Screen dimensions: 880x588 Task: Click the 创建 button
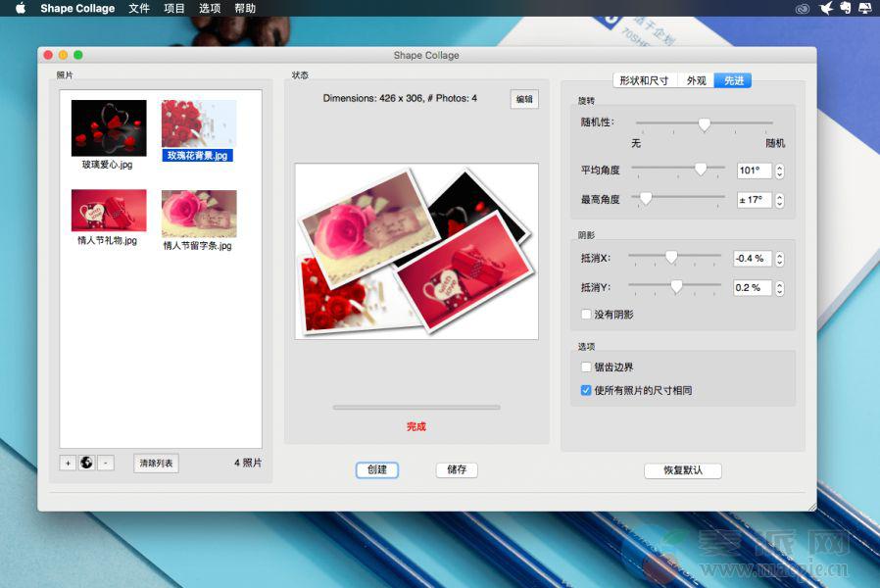pos(376,469)
